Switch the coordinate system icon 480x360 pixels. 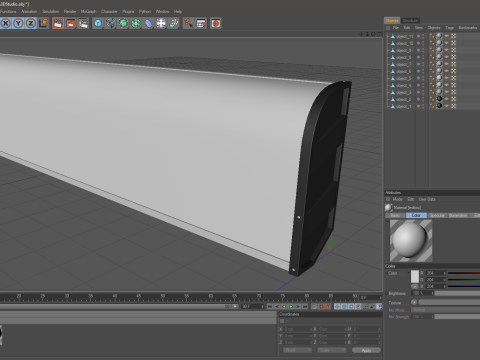(x=44, y=23)
